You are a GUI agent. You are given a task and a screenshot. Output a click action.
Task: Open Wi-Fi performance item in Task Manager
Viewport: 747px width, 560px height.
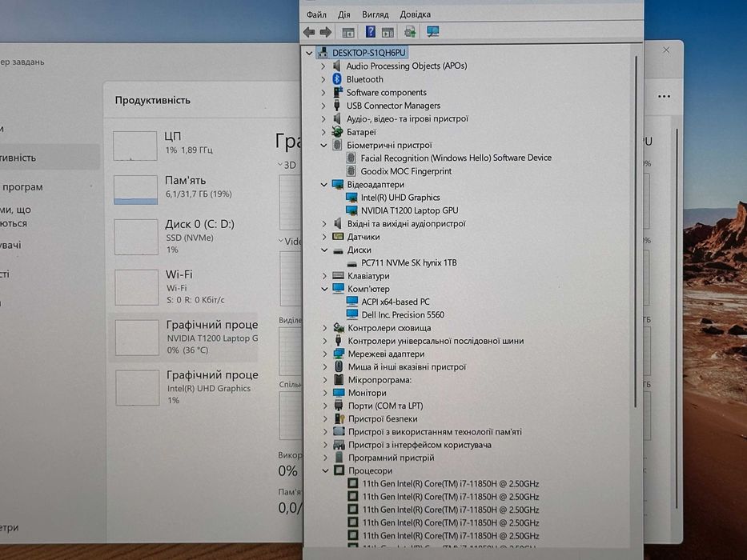[x=186, y=286]
